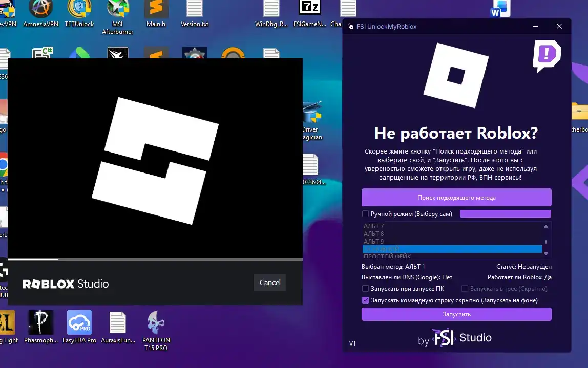
Task: Click the Запустить button
Action: [456, 314]
